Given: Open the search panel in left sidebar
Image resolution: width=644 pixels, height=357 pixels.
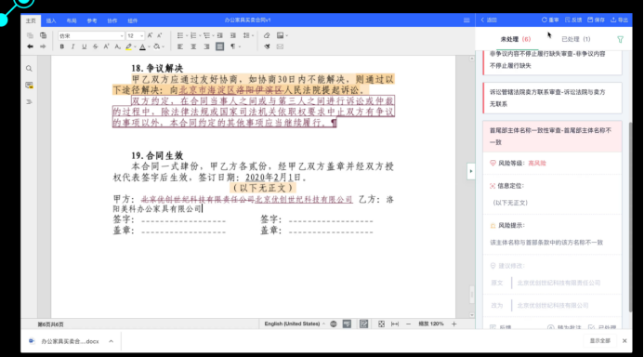Looking at the screenshot, I should [x=29, y=69].
